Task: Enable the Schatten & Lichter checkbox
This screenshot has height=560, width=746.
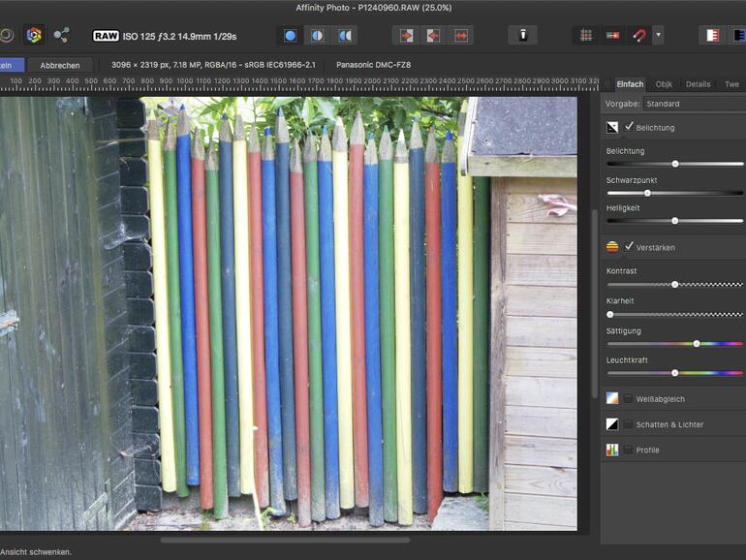Action: (629, 424)
